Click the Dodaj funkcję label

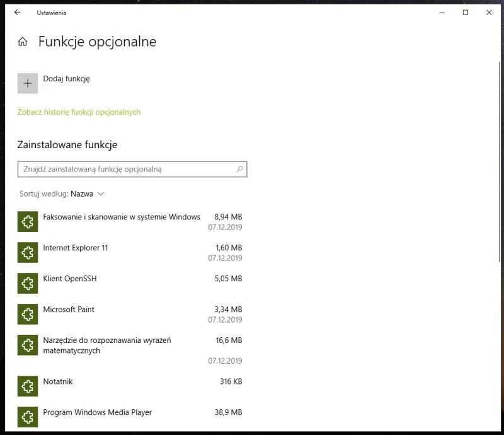click(67, 79)
